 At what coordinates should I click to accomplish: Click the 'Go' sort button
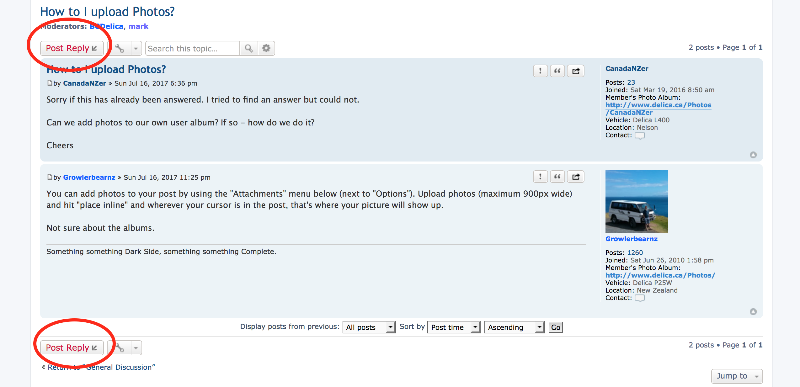coord(556,327)
